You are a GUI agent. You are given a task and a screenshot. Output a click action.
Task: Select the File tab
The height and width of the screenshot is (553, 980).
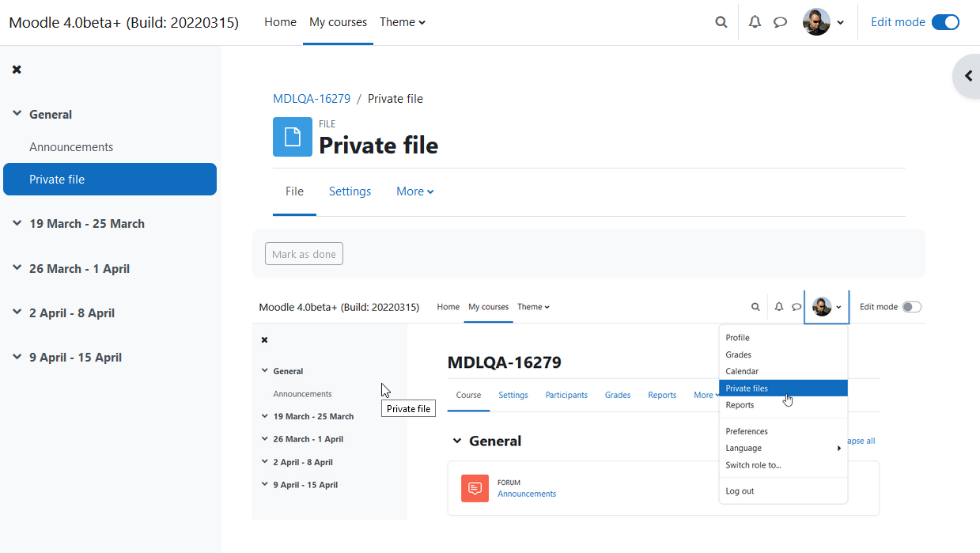point(294,191)
